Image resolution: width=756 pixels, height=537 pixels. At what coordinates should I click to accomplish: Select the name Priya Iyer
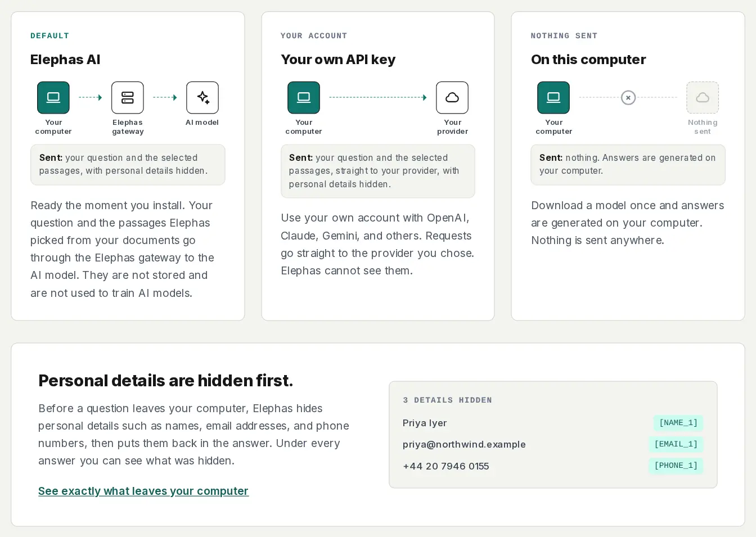tap(425, 423)
